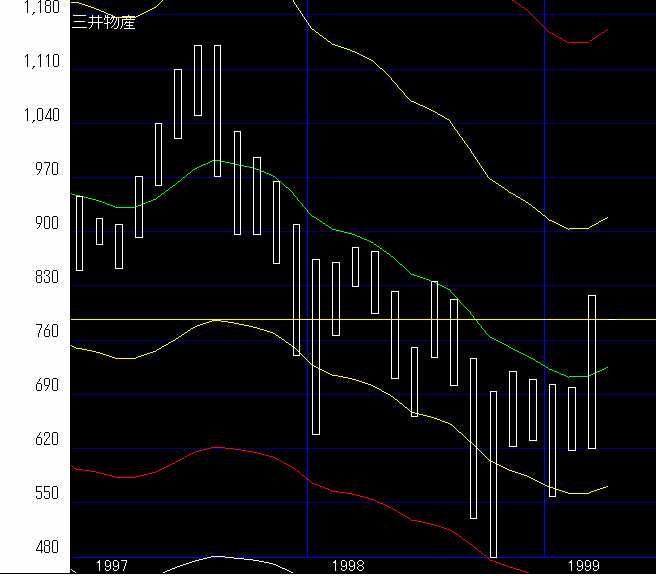The image size is (656, 576).
Task: Click the 1999 year label on time axis
Action: pos(583,565)
